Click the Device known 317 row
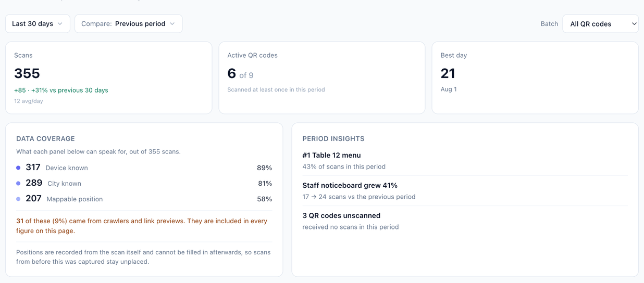644x283 pixels. coord(144,168)
